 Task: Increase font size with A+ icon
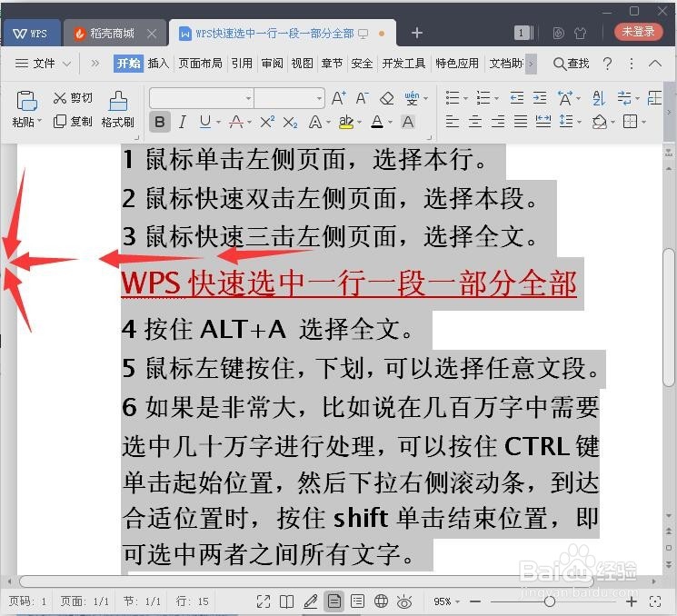339,98
